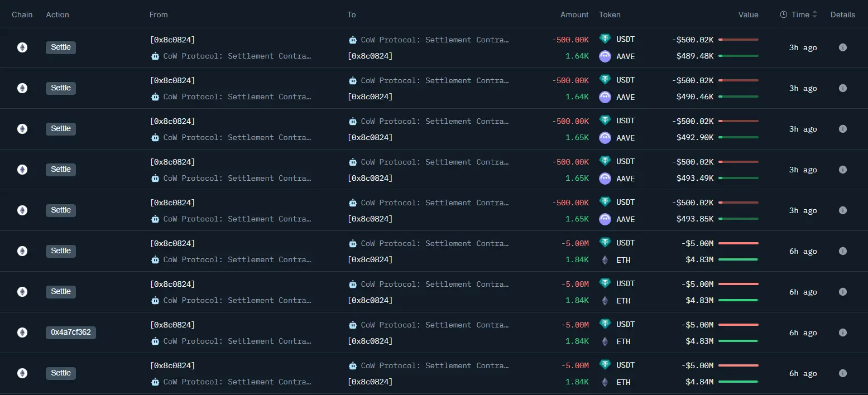Open CoW Protocol Settlement link in 0x4a7cf362 row's To column

(434, 325)
